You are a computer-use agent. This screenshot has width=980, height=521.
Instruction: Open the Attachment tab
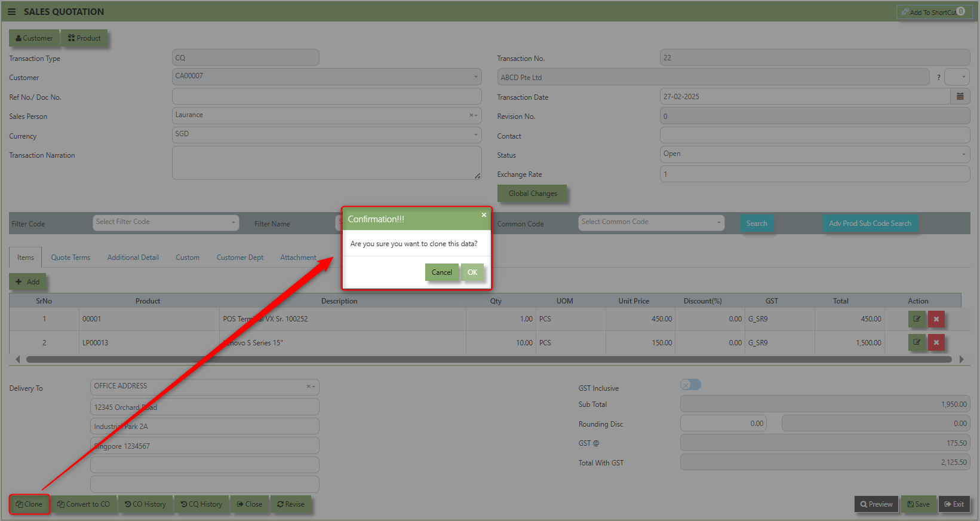[298, 258]
